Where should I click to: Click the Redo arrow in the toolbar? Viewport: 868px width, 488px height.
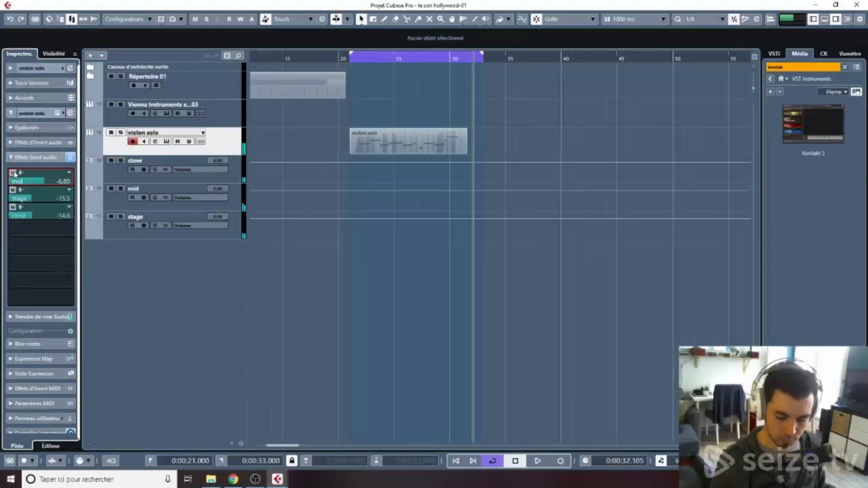20,19
